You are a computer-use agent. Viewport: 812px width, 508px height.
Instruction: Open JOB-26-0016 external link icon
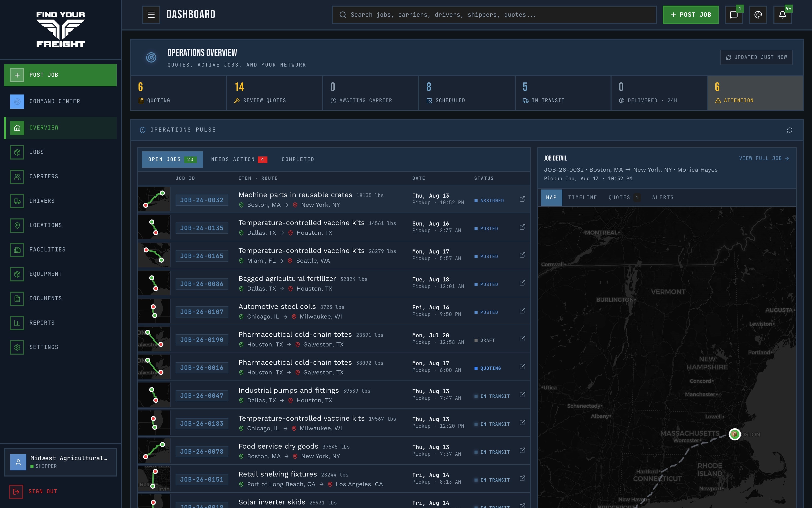click(x=522, y=367)
